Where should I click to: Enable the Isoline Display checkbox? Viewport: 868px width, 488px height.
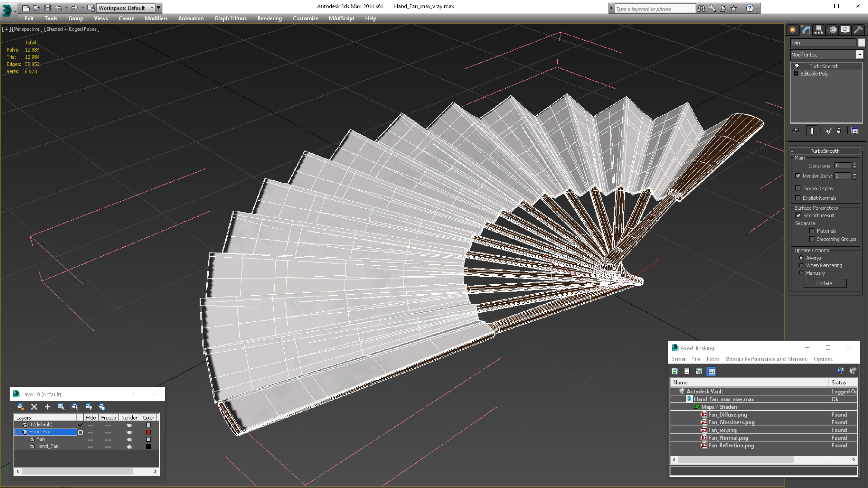[798, 188]
